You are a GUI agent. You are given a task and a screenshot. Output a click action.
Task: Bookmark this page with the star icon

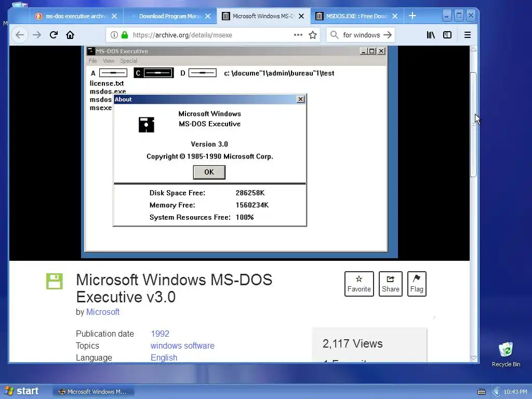pos(313,35)
